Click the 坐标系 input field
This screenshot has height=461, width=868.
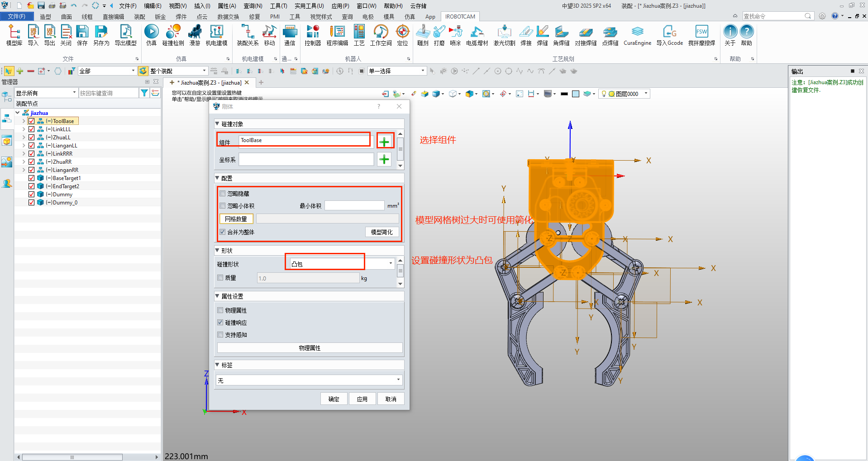coord(306,160)
